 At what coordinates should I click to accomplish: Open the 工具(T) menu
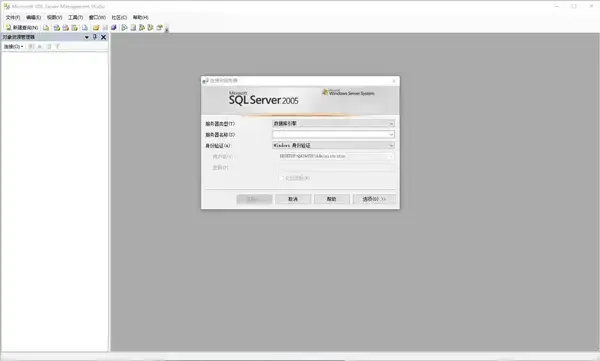(75, 17)
